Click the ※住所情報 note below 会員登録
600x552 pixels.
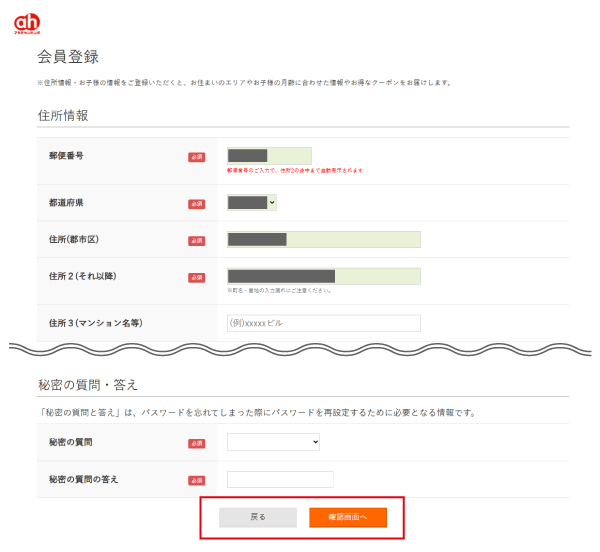(x=244, y=83)
